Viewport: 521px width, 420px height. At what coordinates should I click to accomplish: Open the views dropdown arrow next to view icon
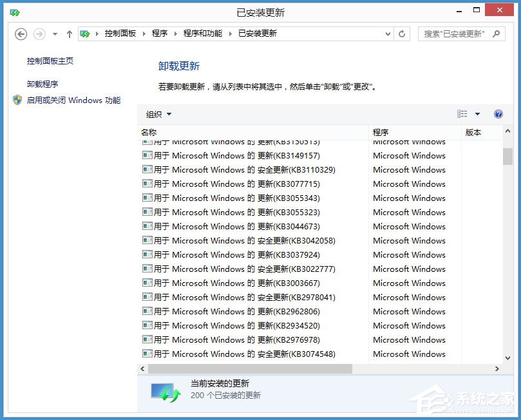[x=477, y=114]
